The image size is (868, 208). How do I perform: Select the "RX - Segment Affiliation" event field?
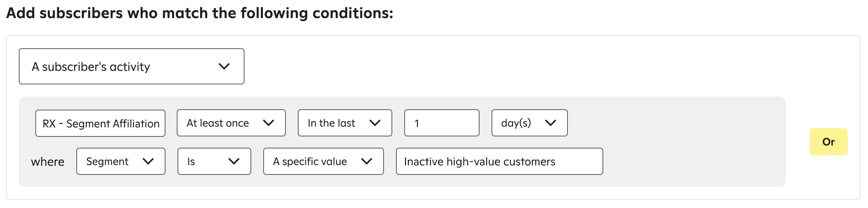point(100,123)
